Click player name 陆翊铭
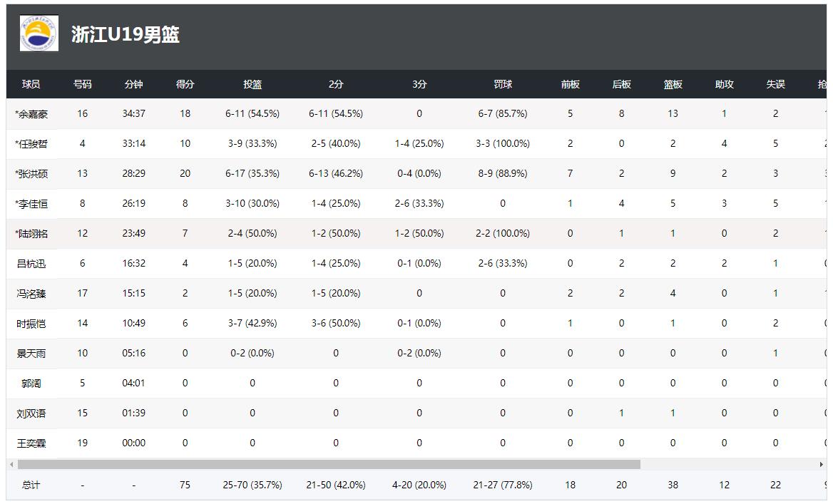Screen dimensions: 833x504 (32, 234)
